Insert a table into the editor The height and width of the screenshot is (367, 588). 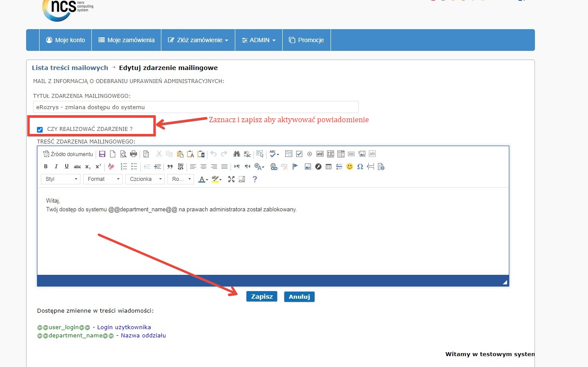pos(329,167)
